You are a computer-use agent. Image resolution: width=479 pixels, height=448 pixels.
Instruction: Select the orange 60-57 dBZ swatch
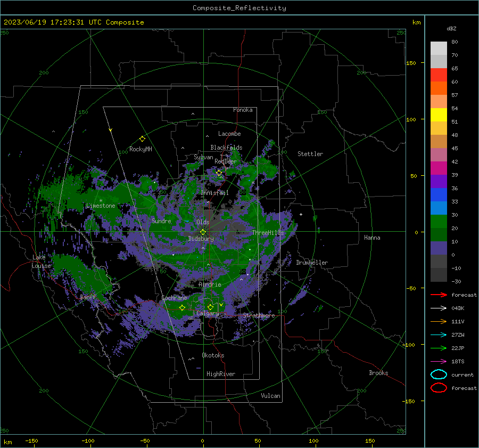[x=439, y=88]
